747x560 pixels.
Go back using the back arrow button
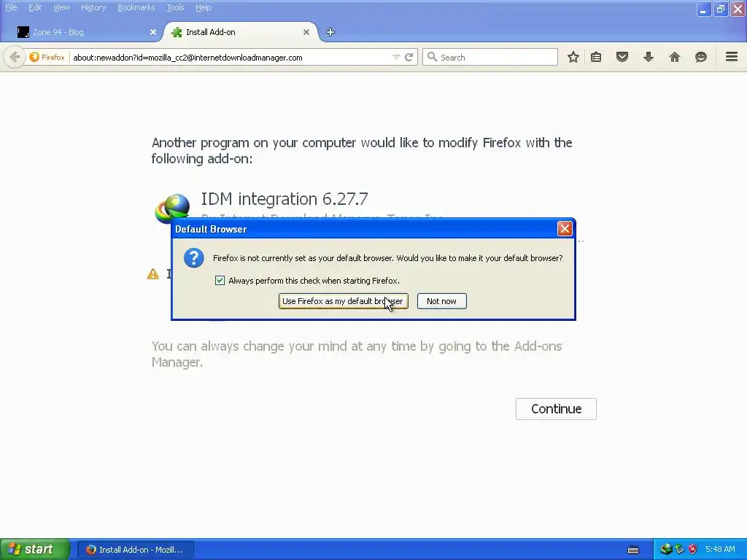[x=15, y=57]
